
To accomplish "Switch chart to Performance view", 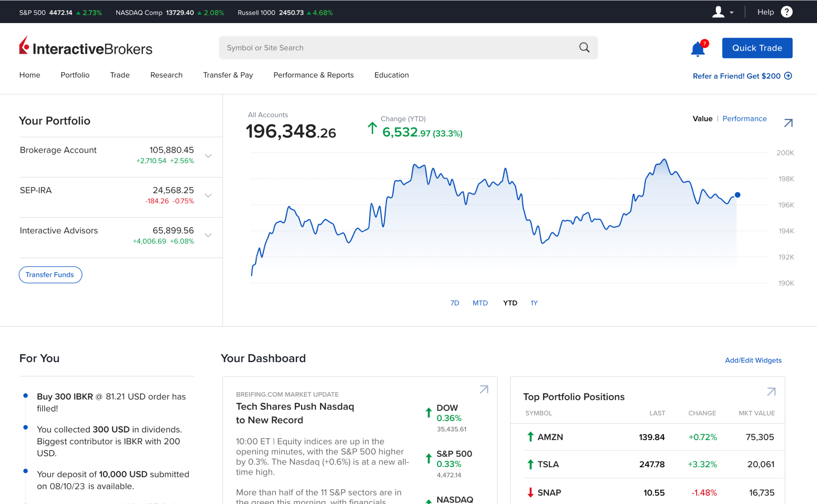I will tap(744, 118).
